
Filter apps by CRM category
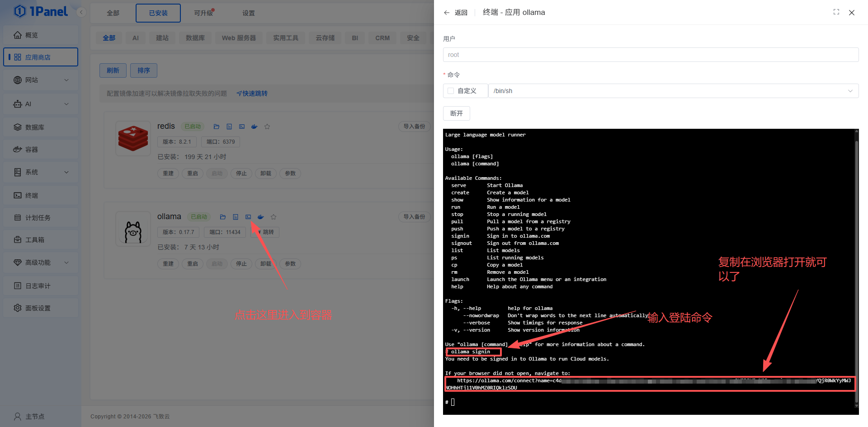tap(382, 38)
